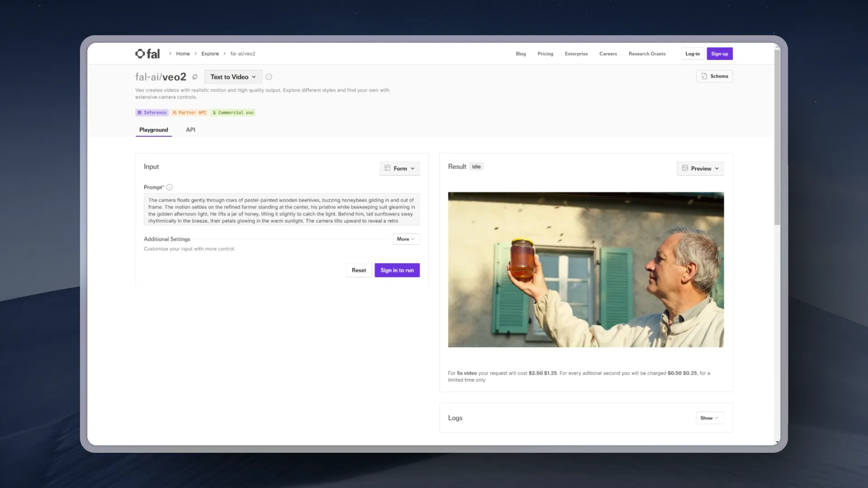Expand Additional Settings with More
Viewport: 868px width, 488px height.
click(406, 239)
